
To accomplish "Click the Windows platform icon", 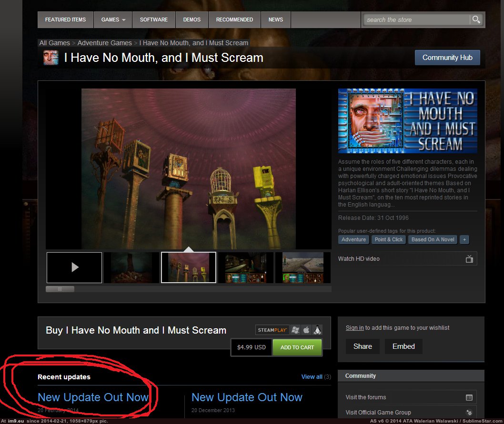I will coord(295,330).
